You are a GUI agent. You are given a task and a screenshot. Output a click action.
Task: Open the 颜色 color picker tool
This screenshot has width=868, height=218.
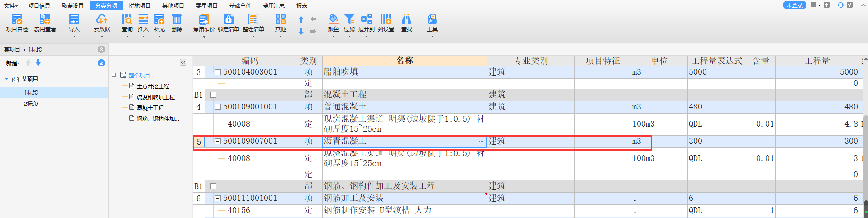pyautogui.click(x=333, y=23)
